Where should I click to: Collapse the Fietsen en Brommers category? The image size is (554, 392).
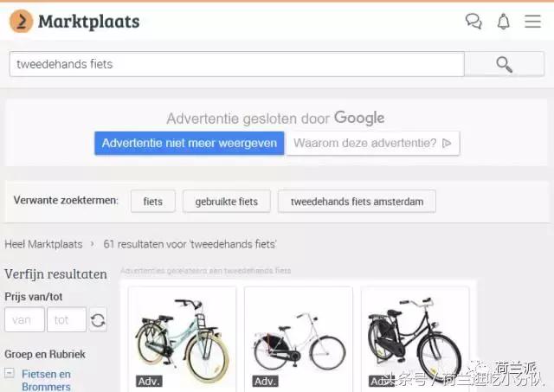10,374
